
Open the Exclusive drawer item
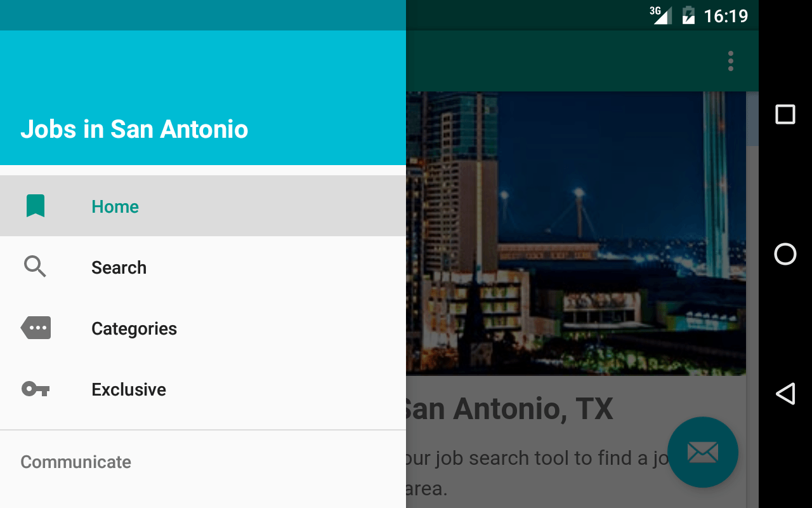click(203, 389)
